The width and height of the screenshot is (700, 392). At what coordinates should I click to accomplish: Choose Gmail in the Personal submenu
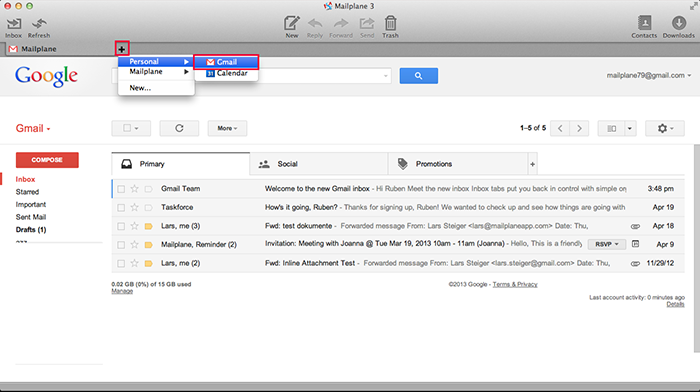click(226, 62)
